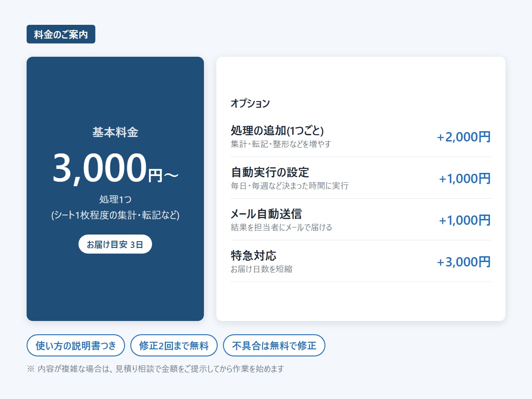532x399 pixels.
Task: Click the ※ 内容が複雑な場合は footnote
Action: [x=155, y=368]
